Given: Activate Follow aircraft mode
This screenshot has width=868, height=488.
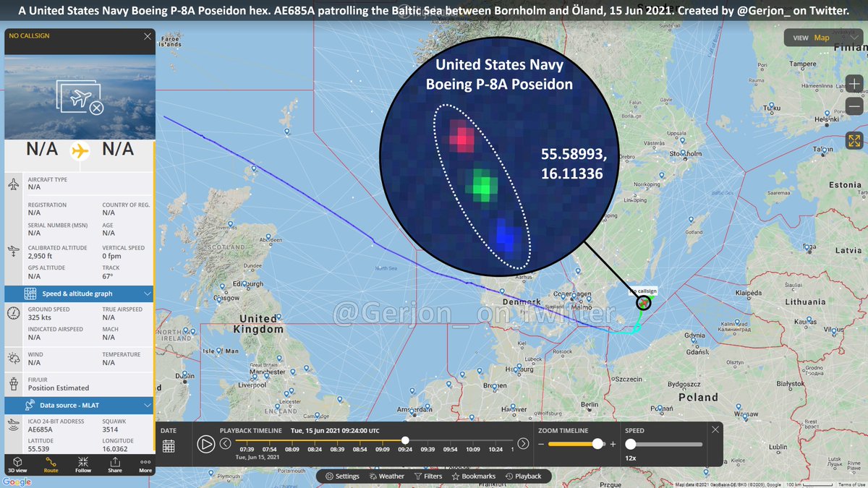Looking at the screenshot, I should click(x=83, y=464).
